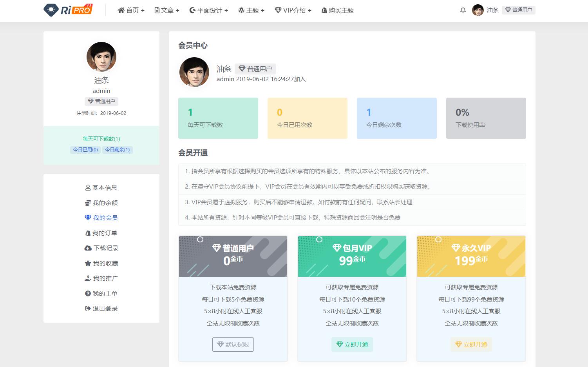Expand the 首页 navigation dropdown
Viewport: 588px width, 367px height.
pos(131,10)
